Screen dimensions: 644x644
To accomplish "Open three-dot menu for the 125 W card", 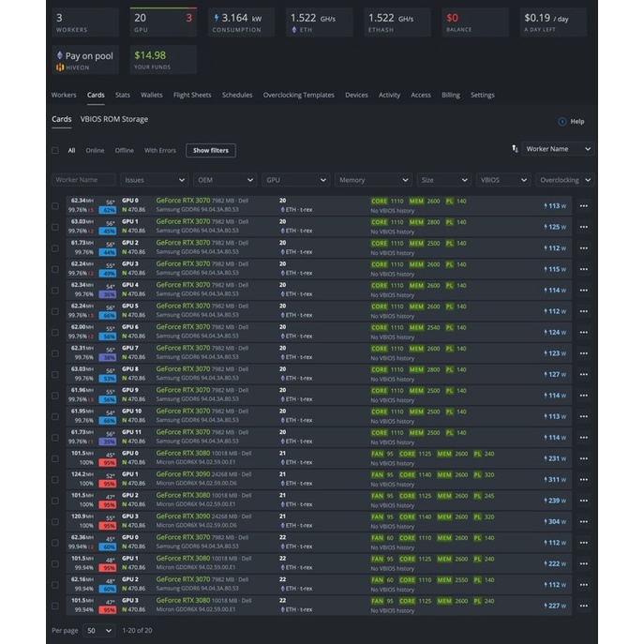I will coord(583,227).
